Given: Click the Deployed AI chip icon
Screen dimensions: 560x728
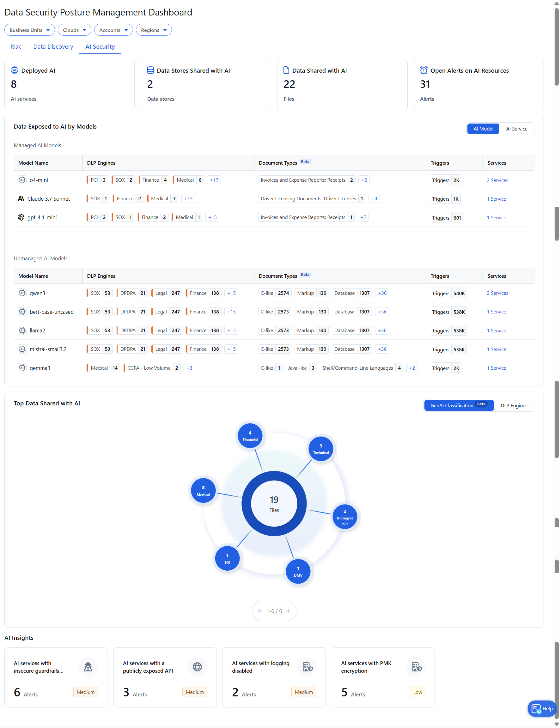Looking at the screenshot, I should 14,70.
